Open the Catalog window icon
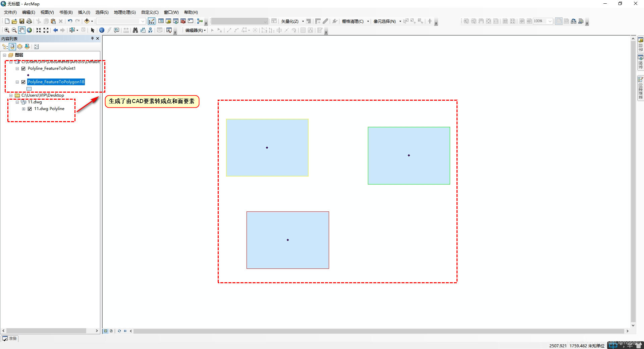The width and height of the screenshot is (644, 349). pyautogui.click(x=168, y=21)
